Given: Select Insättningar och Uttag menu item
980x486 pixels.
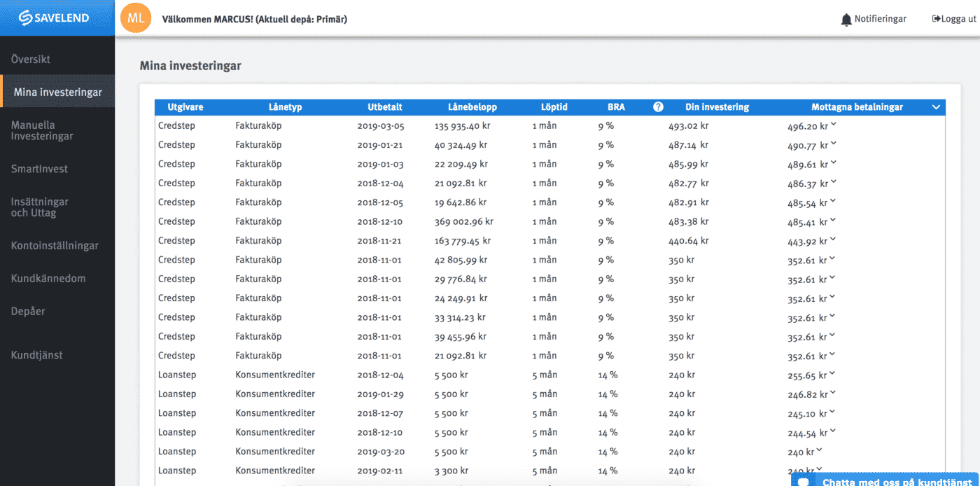Looking at the screenshot, I should [x=40, y=207].
